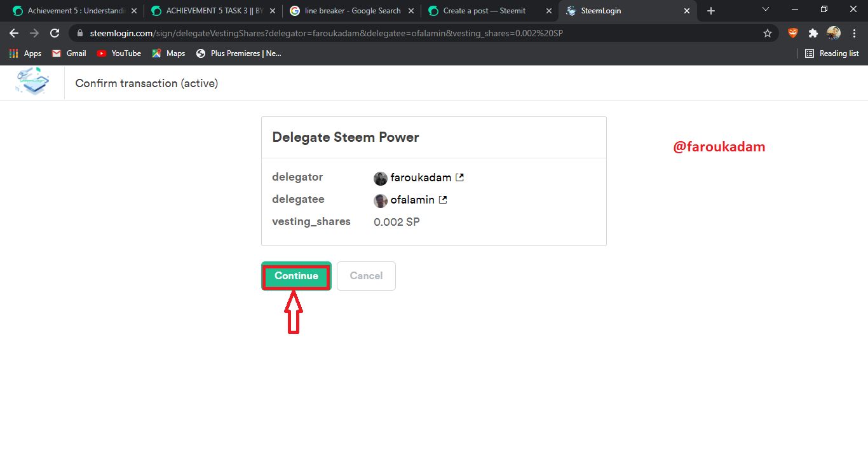Minimize the Chrome window

[795, 10]
